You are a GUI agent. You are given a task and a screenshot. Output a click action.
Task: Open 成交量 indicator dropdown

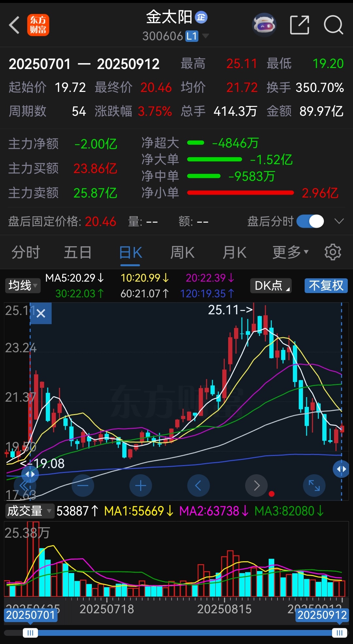(x=30, y=511)
